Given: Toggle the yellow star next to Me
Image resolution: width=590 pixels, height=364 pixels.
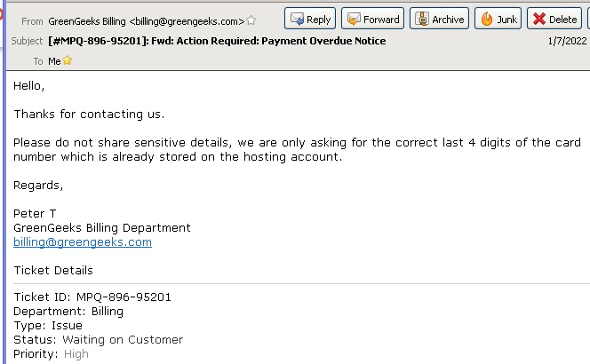Looking at the screenshot, I should pos(68,60).
